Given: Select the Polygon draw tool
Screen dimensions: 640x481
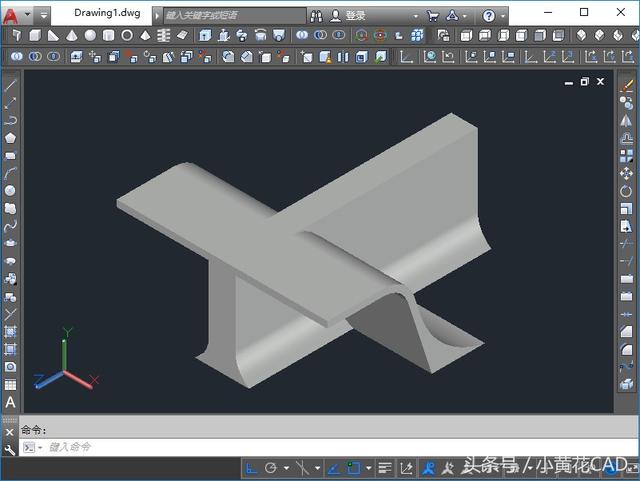Looking at the screenshot, I should (x=11, y=138).
